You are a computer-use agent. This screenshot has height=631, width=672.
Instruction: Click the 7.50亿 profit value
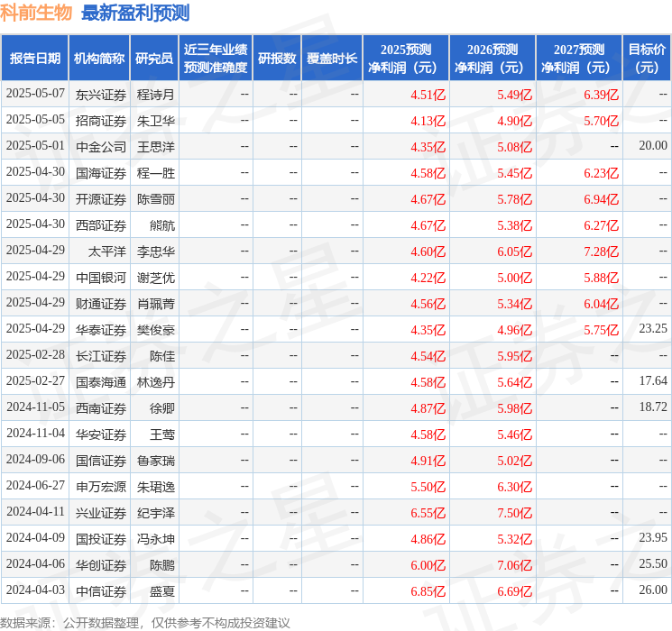pos(515,513)
